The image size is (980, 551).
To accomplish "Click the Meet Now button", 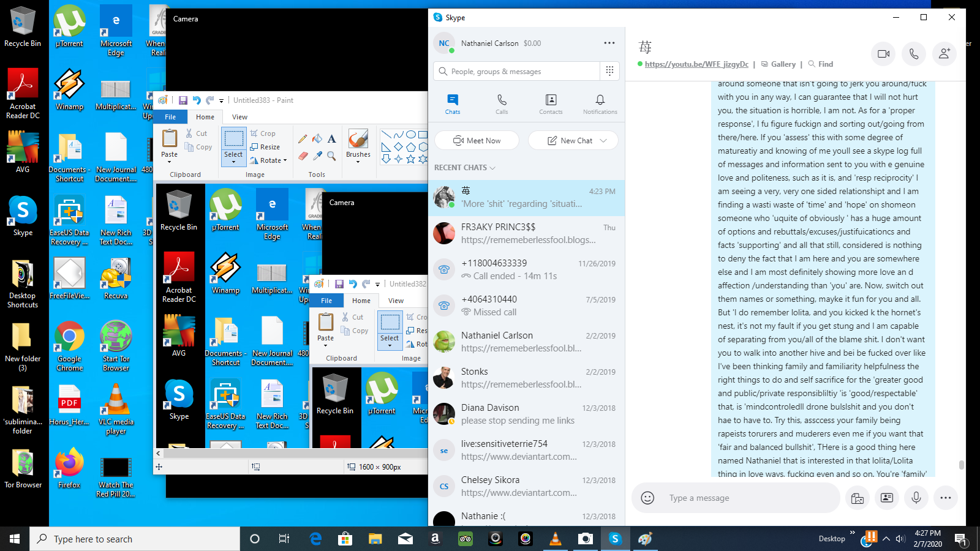I will [477, 140].
